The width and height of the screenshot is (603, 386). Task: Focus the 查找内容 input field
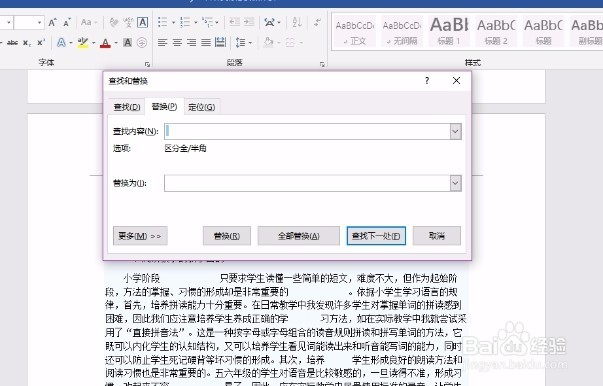[307, 131]
